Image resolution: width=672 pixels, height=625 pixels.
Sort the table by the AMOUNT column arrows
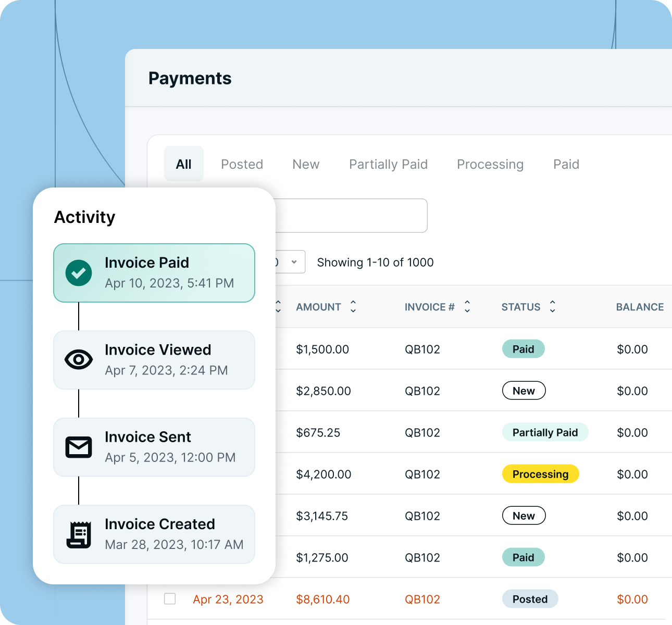click(x=353, y=307)
